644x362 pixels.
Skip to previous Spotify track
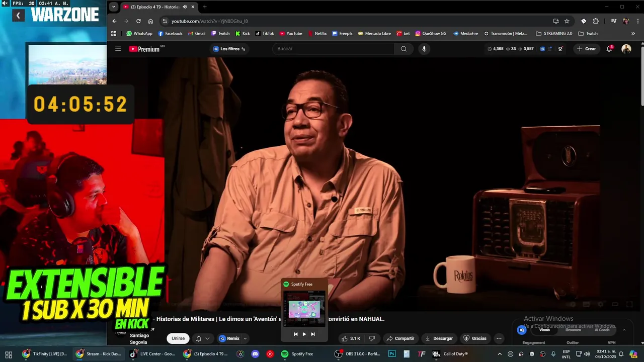pos(295,334)
